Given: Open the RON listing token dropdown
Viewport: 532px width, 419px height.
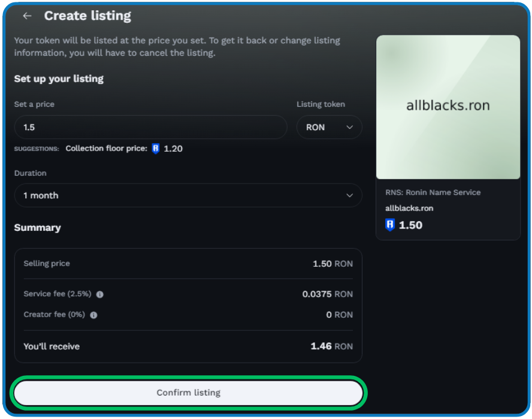Looking at the screenshot, I should pos(329,127).
